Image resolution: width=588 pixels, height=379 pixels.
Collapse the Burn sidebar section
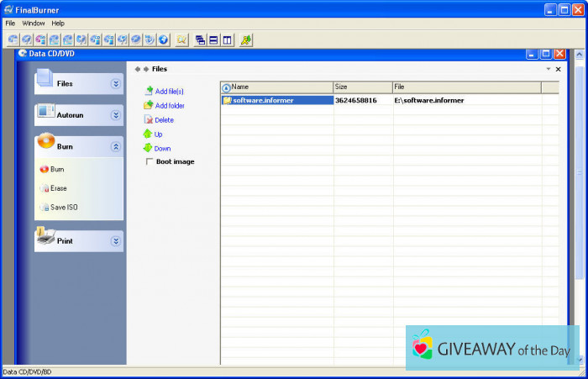tap(116, 146)
